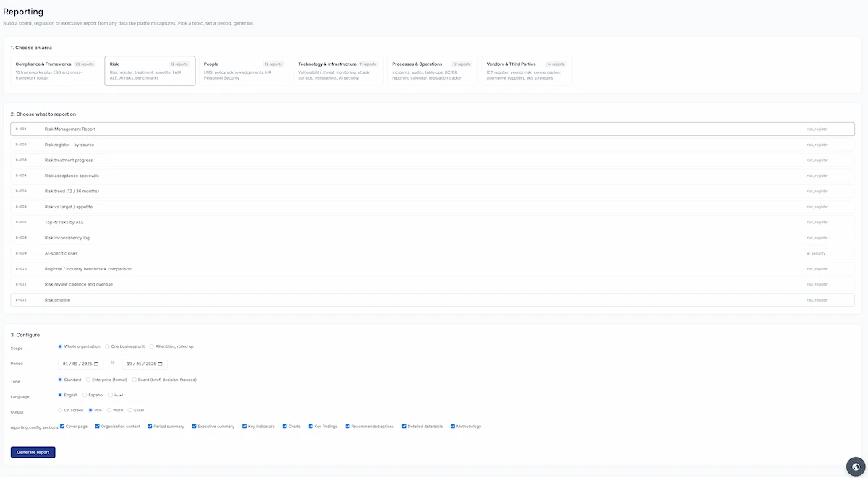Edit the period start date field
Viewport: 868px width, 478px height.
[80, 364]
